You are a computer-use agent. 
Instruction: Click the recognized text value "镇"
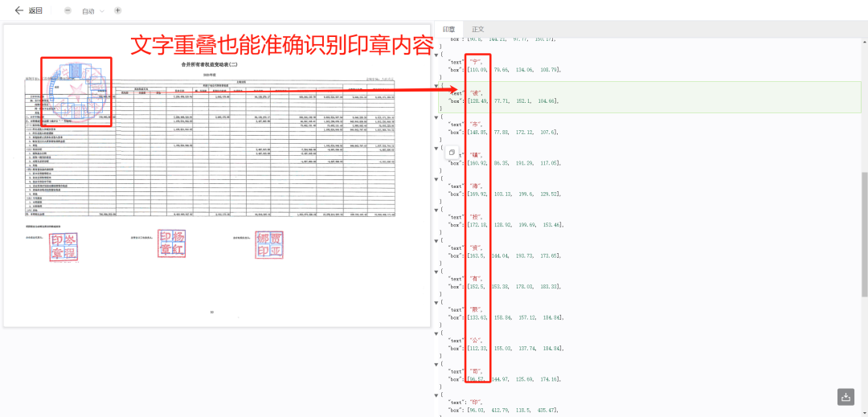click(x=475, y=155)
